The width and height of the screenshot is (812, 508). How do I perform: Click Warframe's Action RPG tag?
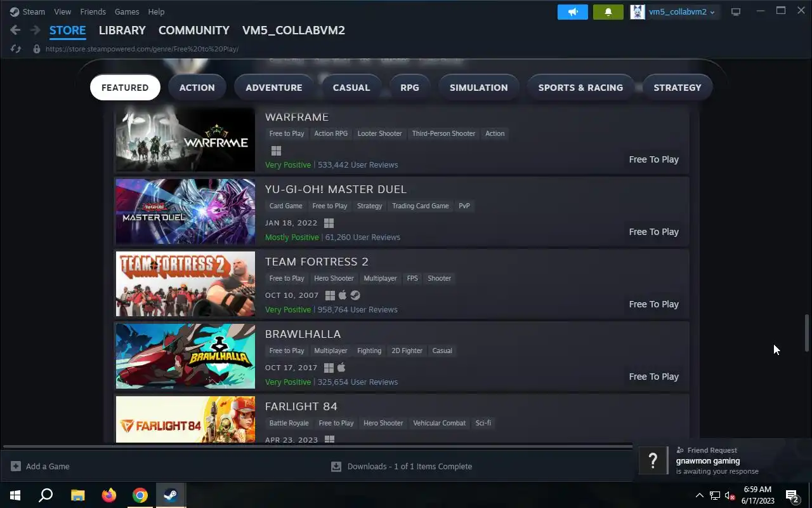pos(331,133)
